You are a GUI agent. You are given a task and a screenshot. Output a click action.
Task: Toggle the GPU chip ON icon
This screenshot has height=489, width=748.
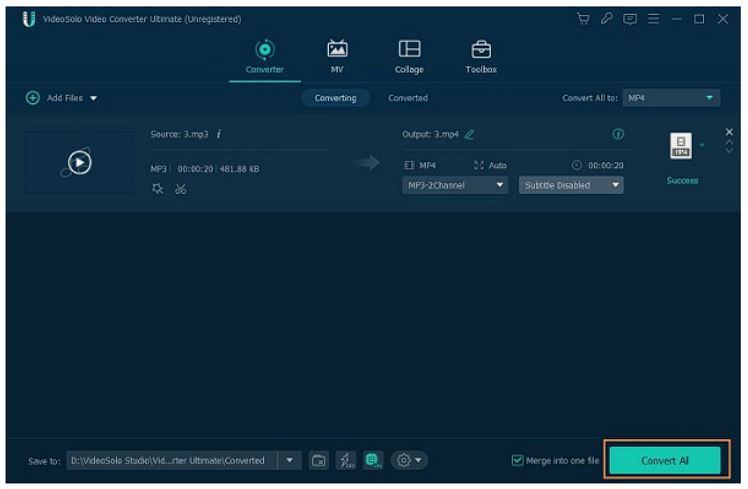tap(373, 460)
